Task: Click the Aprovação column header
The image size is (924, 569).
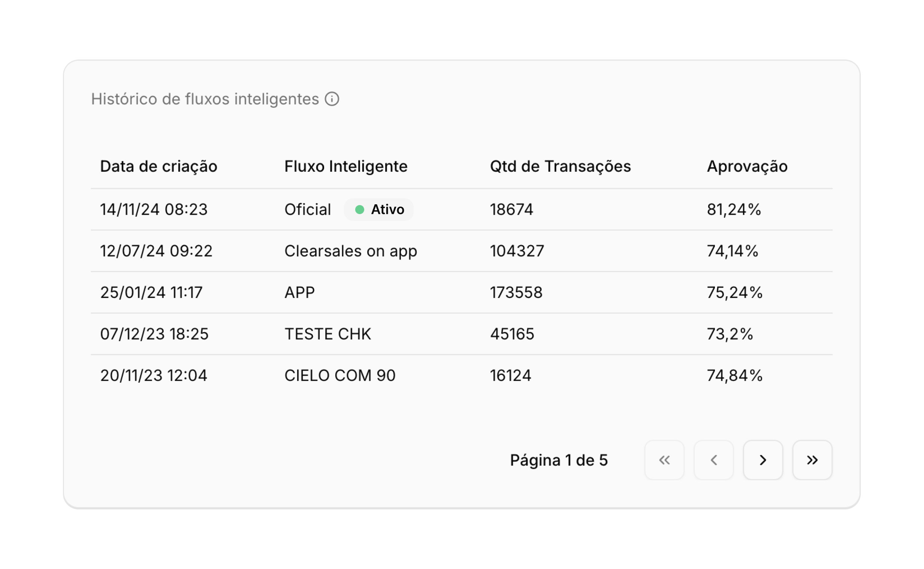Action: (x=747, y=167)
